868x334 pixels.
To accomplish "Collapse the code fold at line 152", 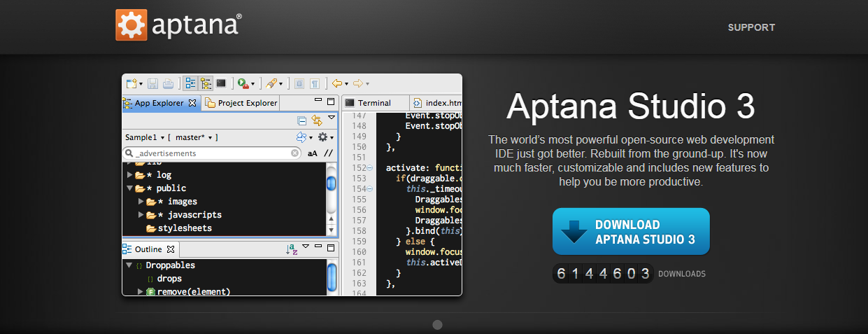I will [x=370, y=168].
